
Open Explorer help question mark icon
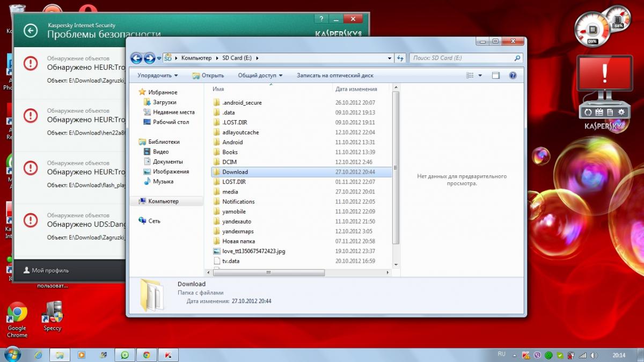point(513,76)
